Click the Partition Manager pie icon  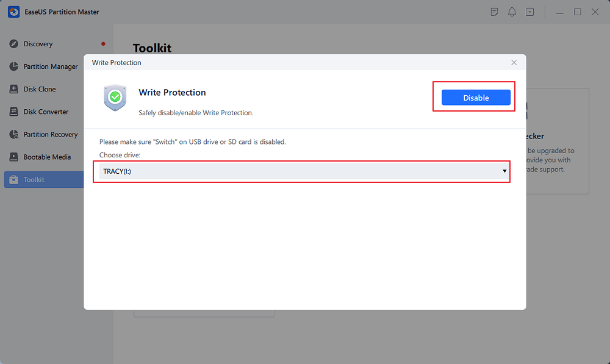13,66
